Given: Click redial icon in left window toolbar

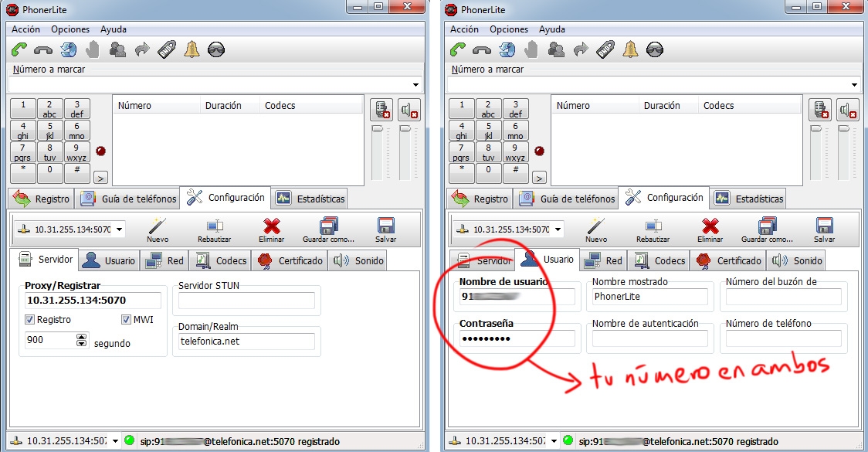Looking at the screenshot, I should tap(68, 50).
